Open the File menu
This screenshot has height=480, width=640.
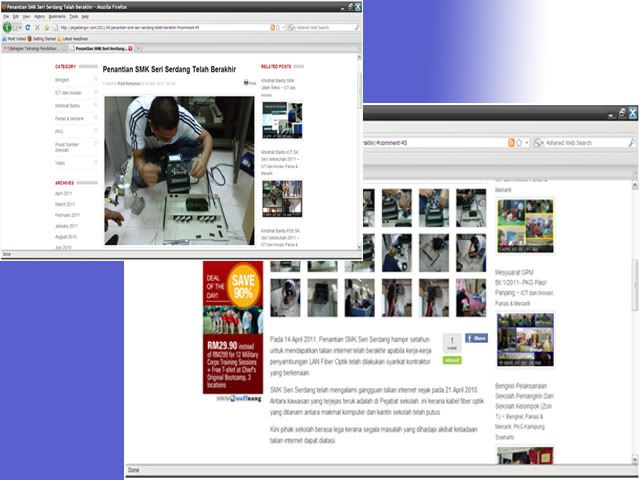pos(6,17)
